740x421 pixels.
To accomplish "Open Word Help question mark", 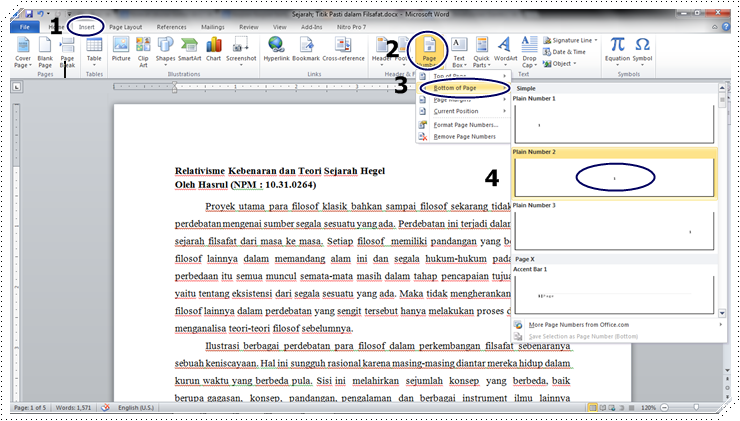I will click(x=725, y=27).
